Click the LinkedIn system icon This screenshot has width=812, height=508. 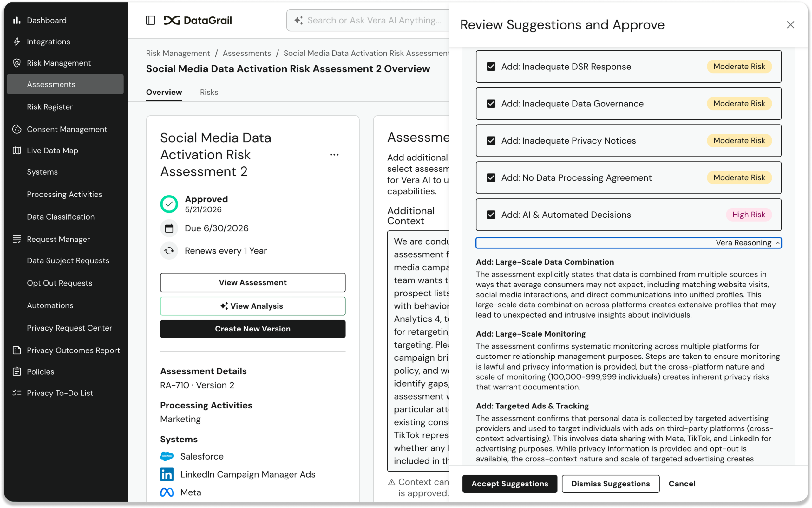coord(167,474)
